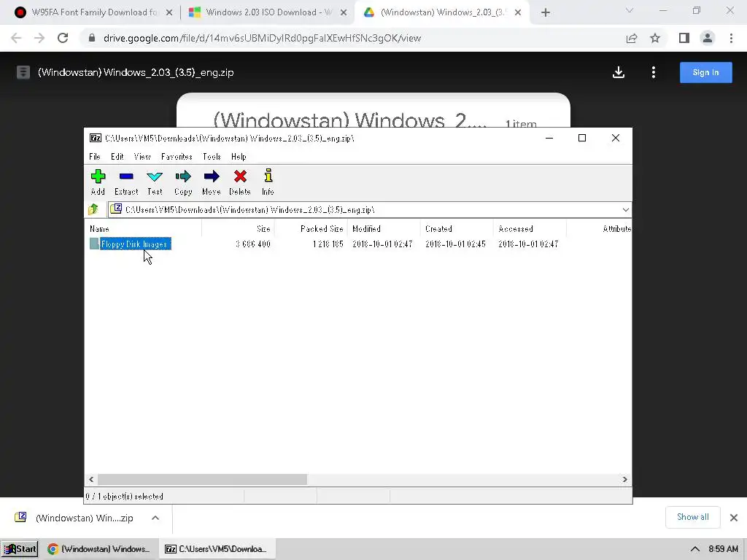Toggle Chrome side panel icon
Image resolution: width=747 pixels, height=560 pixels.
[x=684, y=38]
